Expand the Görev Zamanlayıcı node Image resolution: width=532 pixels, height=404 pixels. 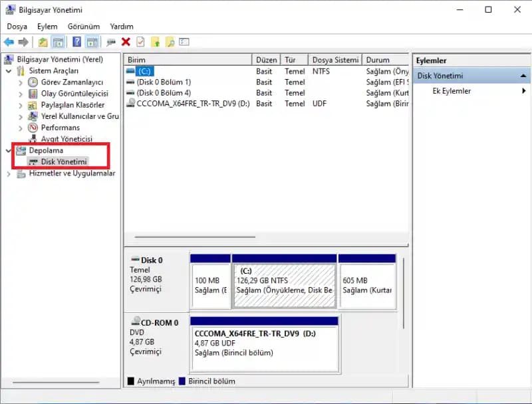coord(21,82)
